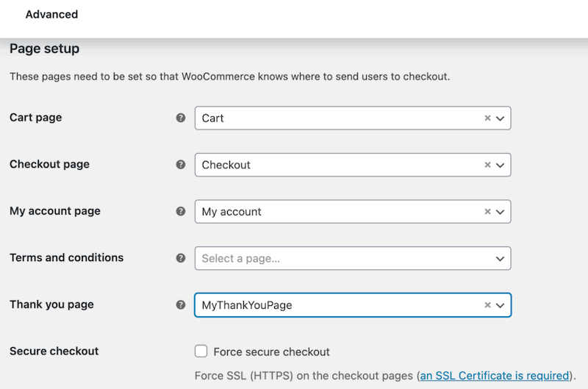This screenshot has width=588, height=389.
Task: Clear the Cart page selection
Action: [487, 118]
